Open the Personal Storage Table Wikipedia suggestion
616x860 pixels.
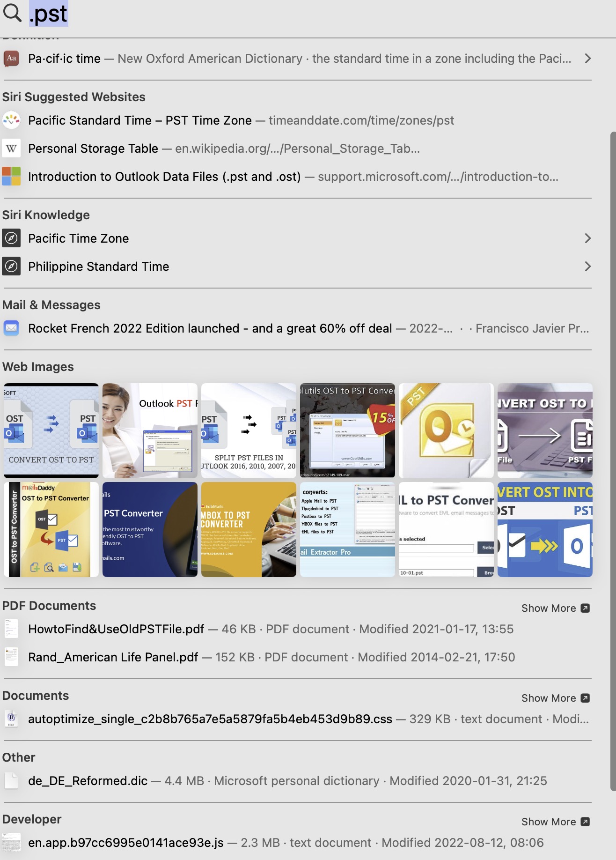297,148
